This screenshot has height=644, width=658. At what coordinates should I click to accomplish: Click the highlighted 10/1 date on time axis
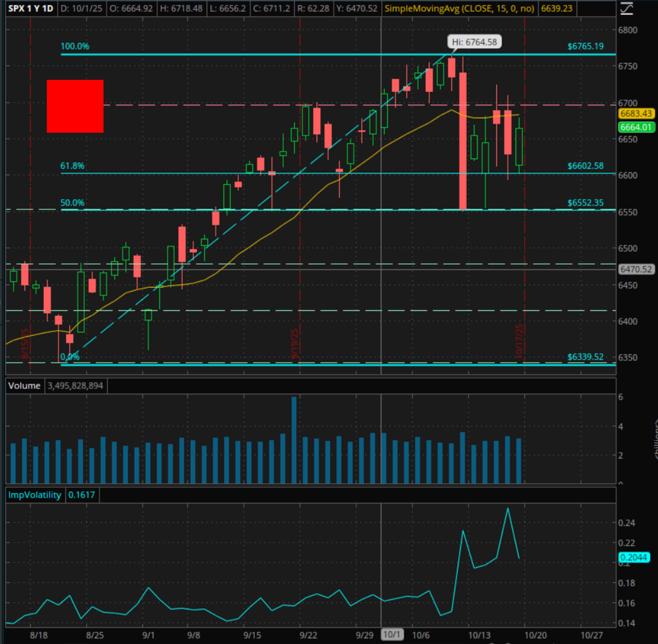click(392, 634)
